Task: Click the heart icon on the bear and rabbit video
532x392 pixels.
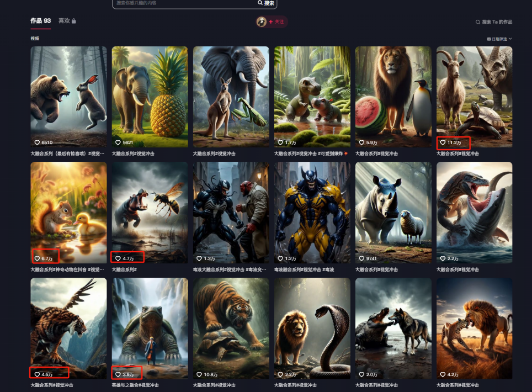Action: tap(38, 142)
